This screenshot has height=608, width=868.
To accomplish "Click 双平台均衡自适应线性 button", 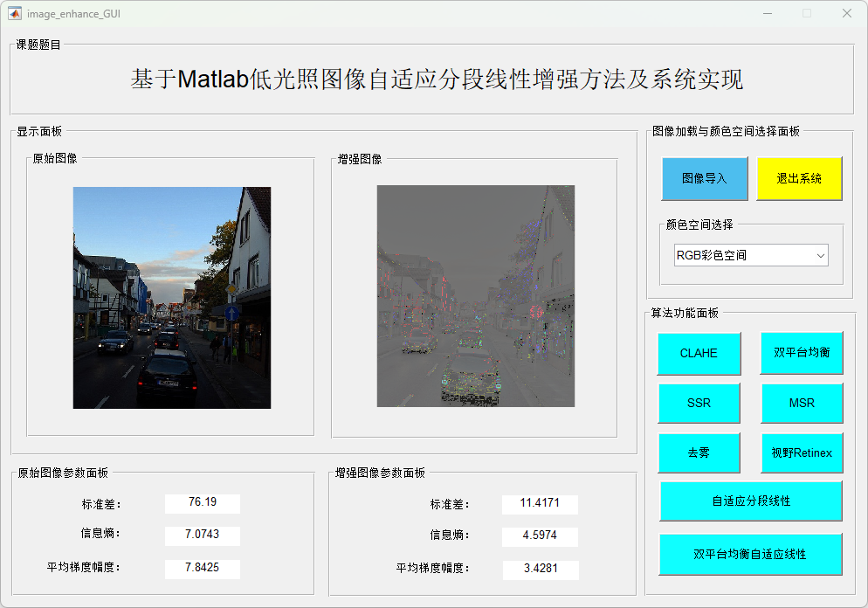I will point(751,554).
